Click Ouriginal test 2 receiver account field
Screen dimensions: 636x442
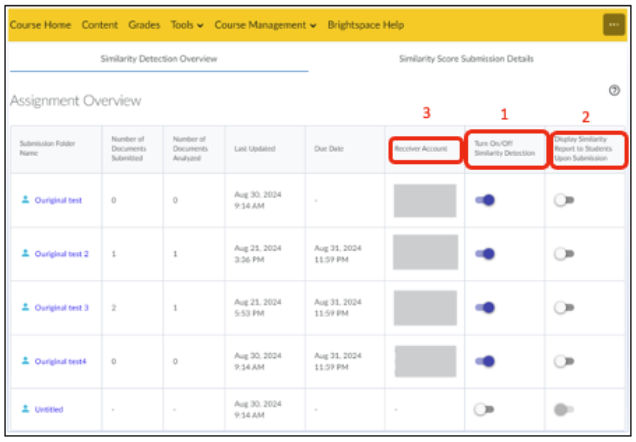point(425,252)
